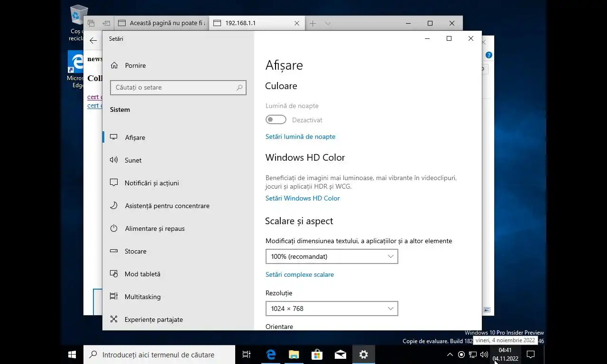Image resolution: width=607 pixels, height=364 pixels.
Task: Show hidden system tray icons
Action: click(x=450, y=355)
